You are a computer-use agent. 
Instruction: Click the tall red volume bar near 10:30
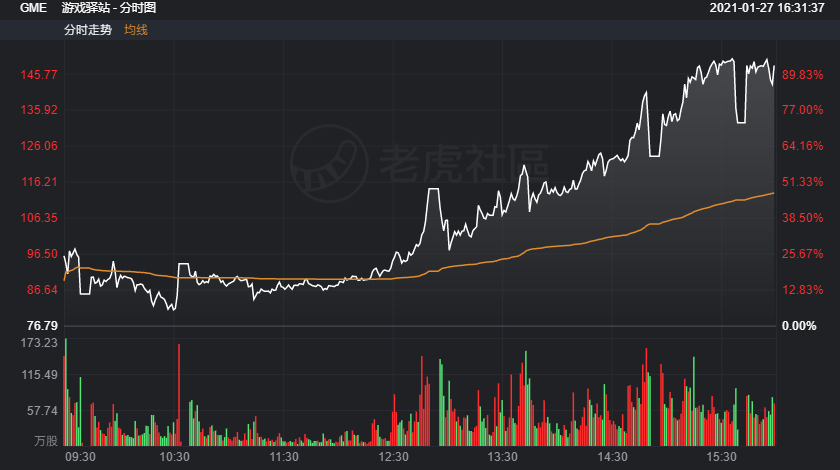pyautogui.click(x=179, y=395)
